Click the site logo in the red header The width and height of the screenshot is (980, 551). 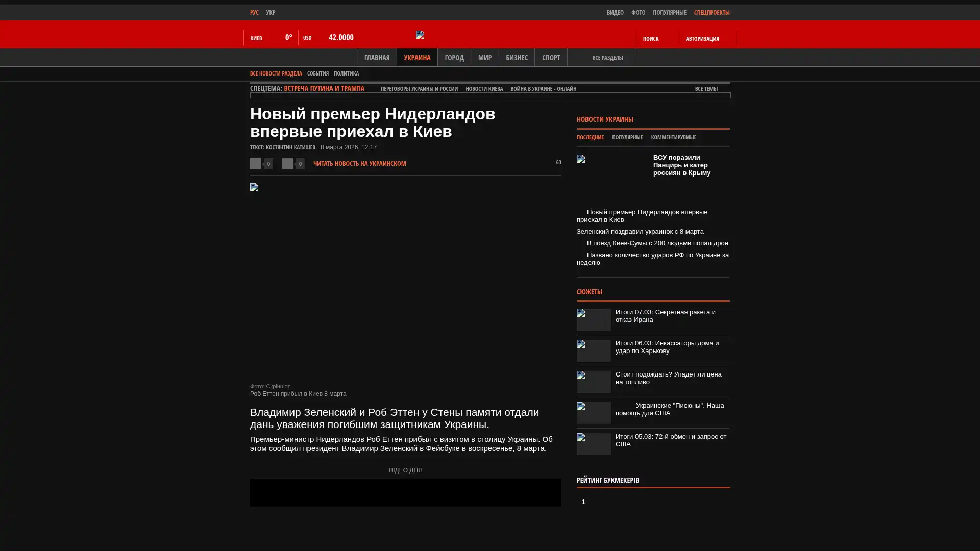[x=420, y=35]
